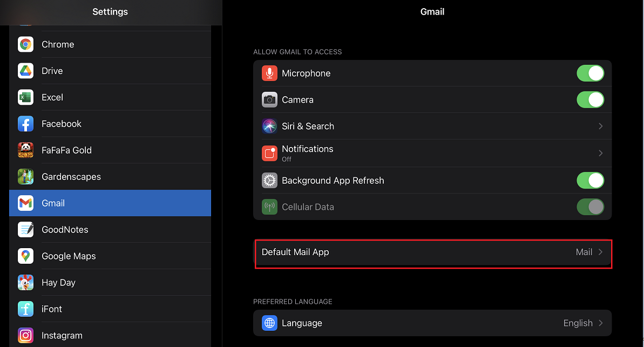Toggle the Cellular Data switch
The width and height of the screenshot is (644, 347).
coord(590,207)
